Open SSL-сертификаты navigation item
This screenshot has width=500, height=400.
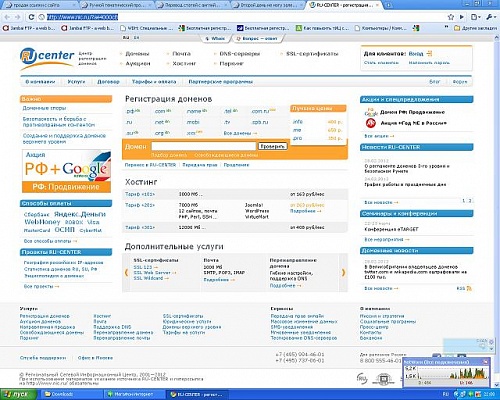312,53
